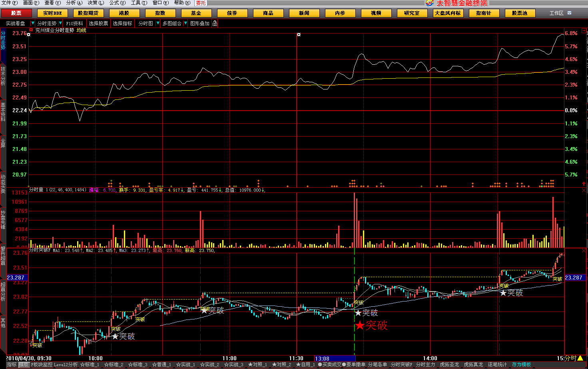Select the 抄盘先锋 sidebar tab
Viewport: 588px width, 369px height.
[3, 220]
